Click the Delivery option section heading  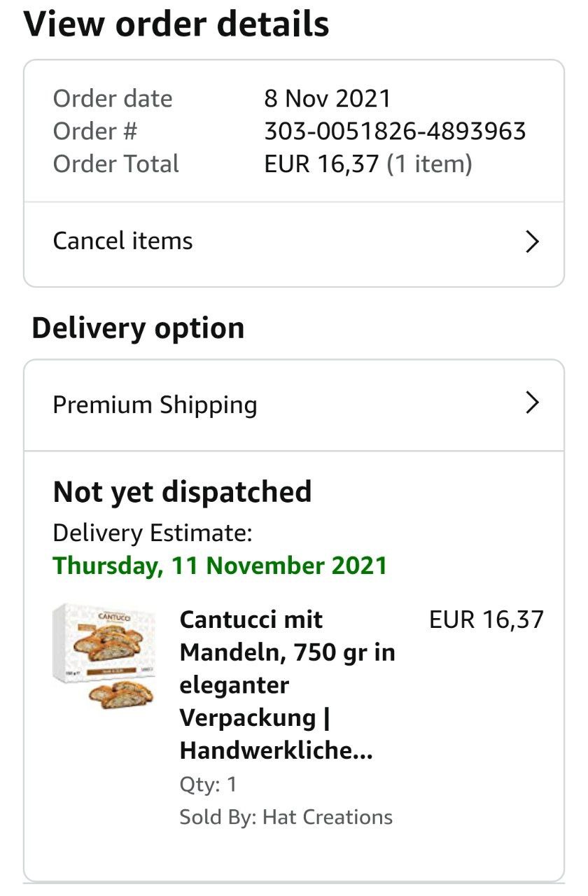click(x=138, y=328)
